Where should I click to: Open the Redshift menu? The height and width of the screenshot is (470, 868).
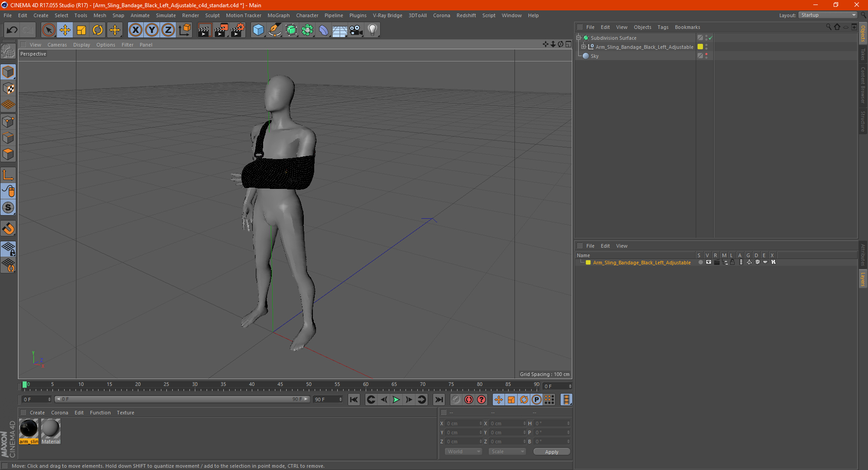466,15
